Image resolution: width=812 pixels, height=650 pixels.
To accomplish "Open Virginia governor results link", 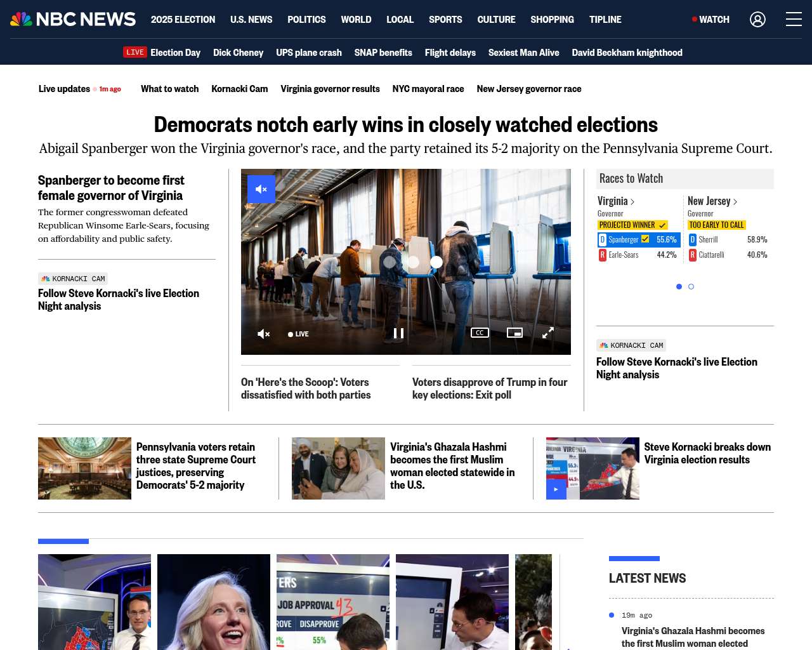I will 330,89.
